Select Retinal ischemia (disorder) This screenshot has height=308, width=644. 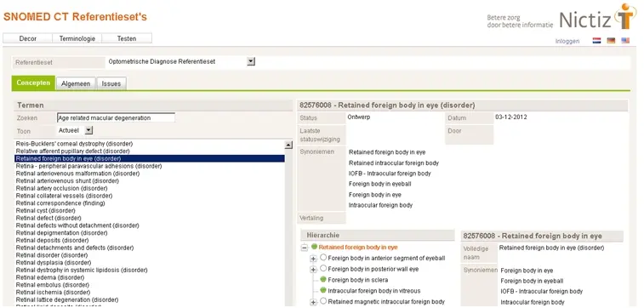point(53,292)
